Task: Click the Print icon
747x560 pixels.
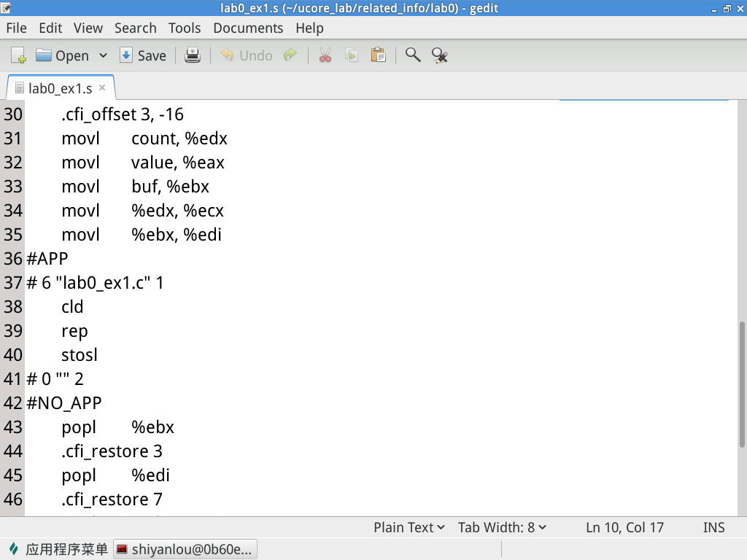Action: click(193, 55)
